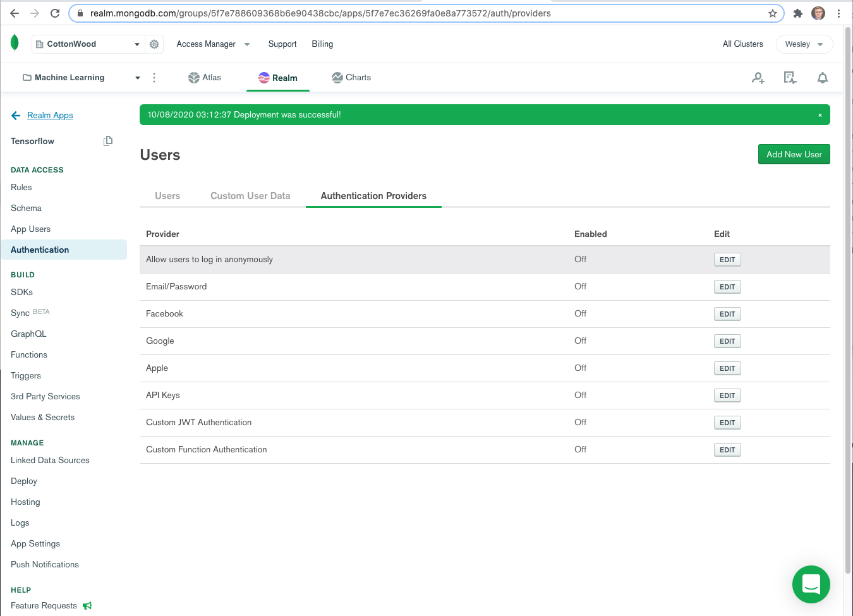
Task: Open Triggers in the sidebar
Action: [x=26, y=376]
